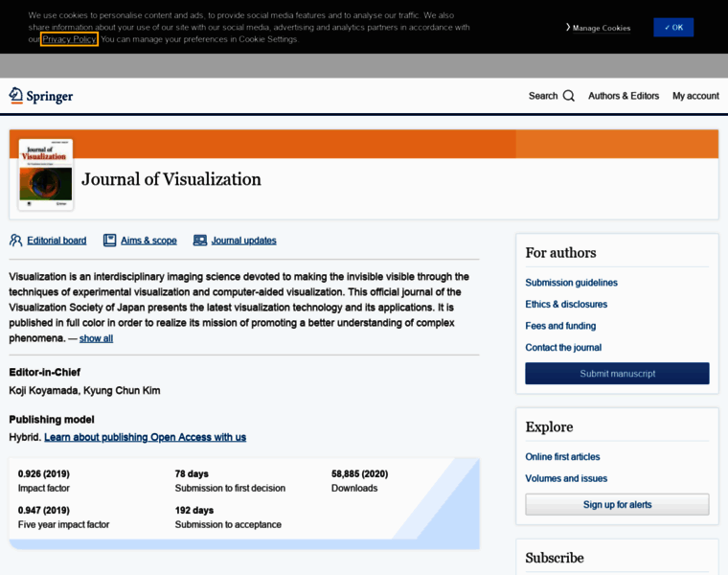Click the Journal updates icon
The image size is (728, 575).
coord(199,241)
